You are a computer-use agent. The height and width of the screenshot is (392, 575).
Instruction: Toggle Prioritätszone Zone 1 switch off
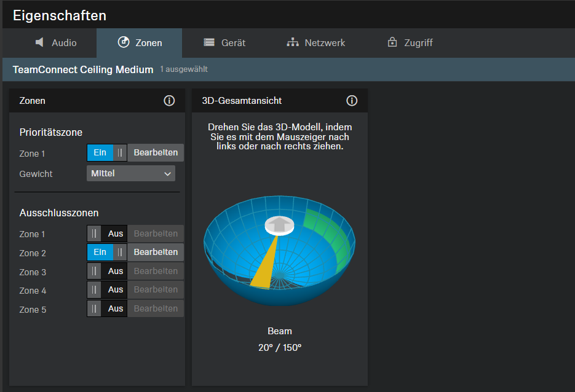(107, 153)
